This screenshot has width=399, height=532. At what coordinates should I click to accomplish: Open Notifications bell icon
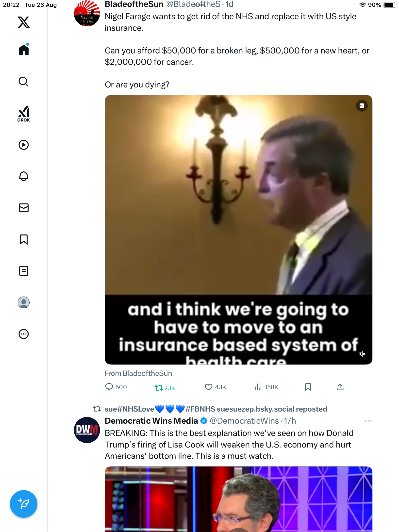(x=24, y=176)
